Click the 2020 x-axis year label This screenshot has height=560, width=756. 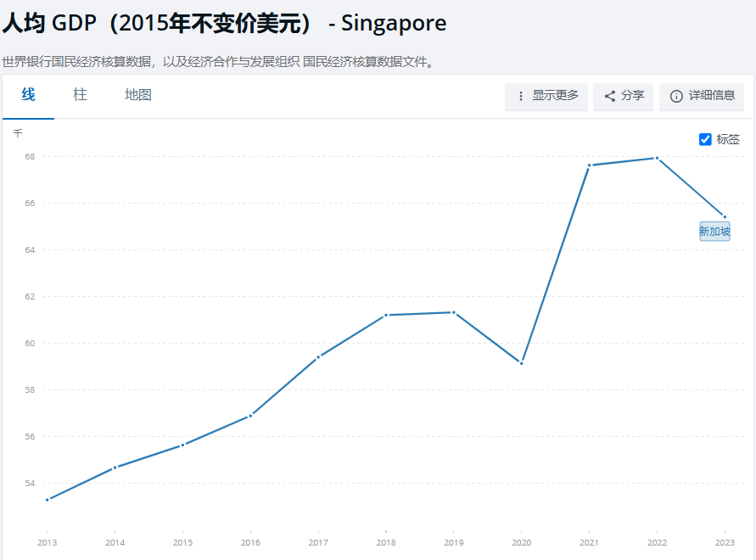pos(521,543)
